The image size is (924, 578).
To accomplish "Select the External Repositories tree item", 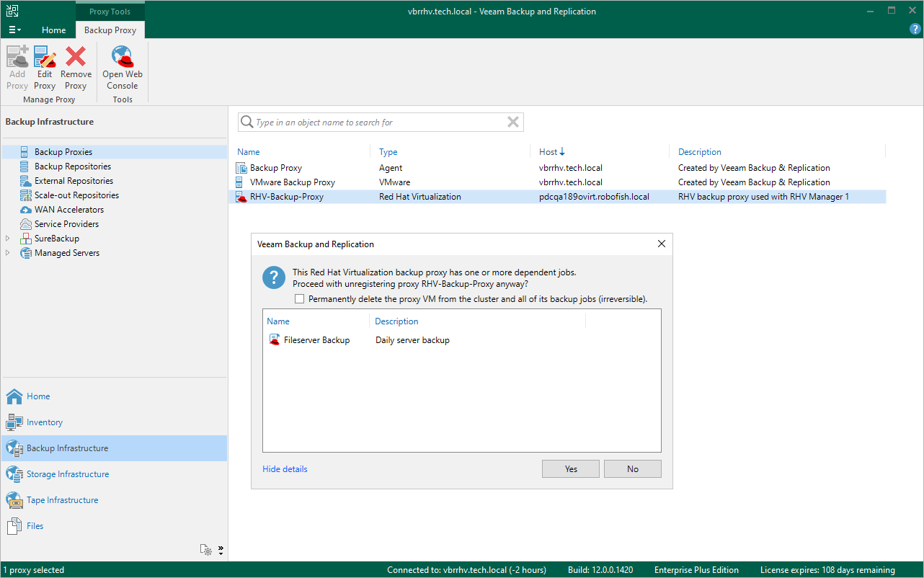I will pos(74,181).
